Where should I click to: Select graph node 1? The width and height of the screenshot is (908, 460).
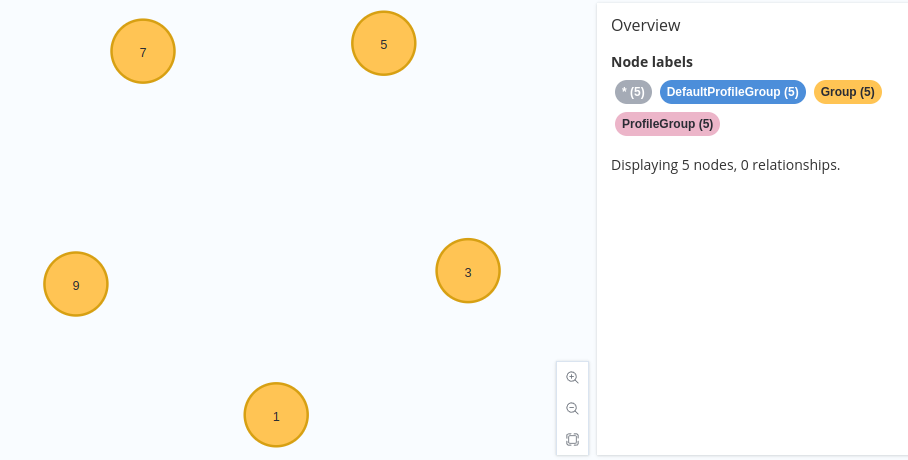[276, 415]
